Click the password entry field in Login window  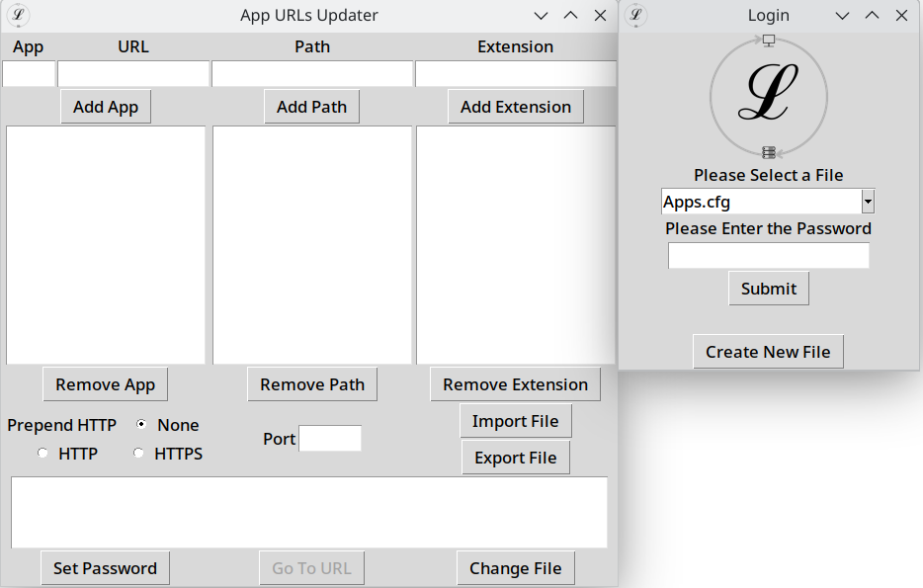768,255
